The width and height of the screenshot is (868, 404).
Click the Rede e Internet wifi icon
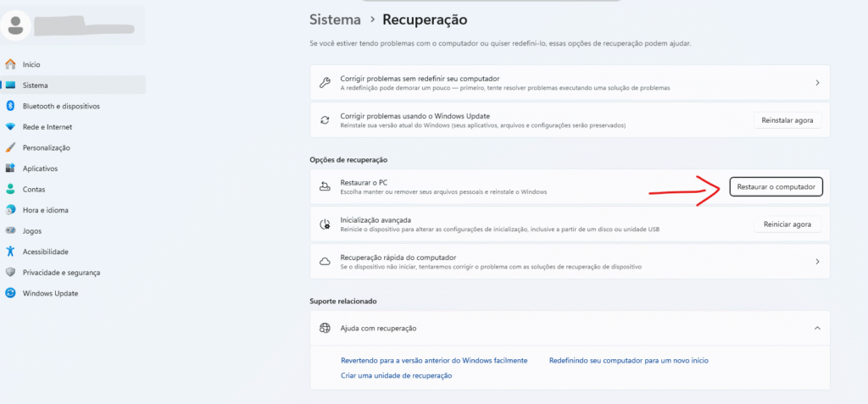pyautogui.click(x=10, y=127)
